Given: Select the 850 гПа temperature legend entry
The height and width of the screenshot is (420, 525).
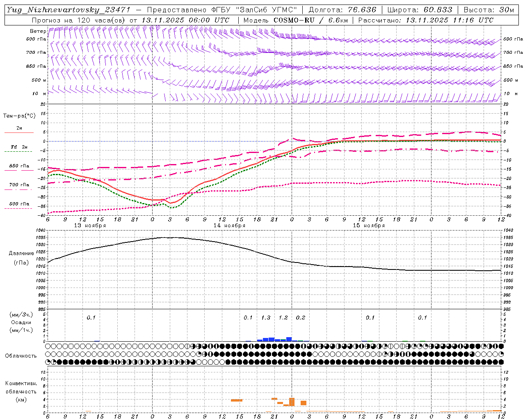Looking at the screenshot, I should click(19, 167).
